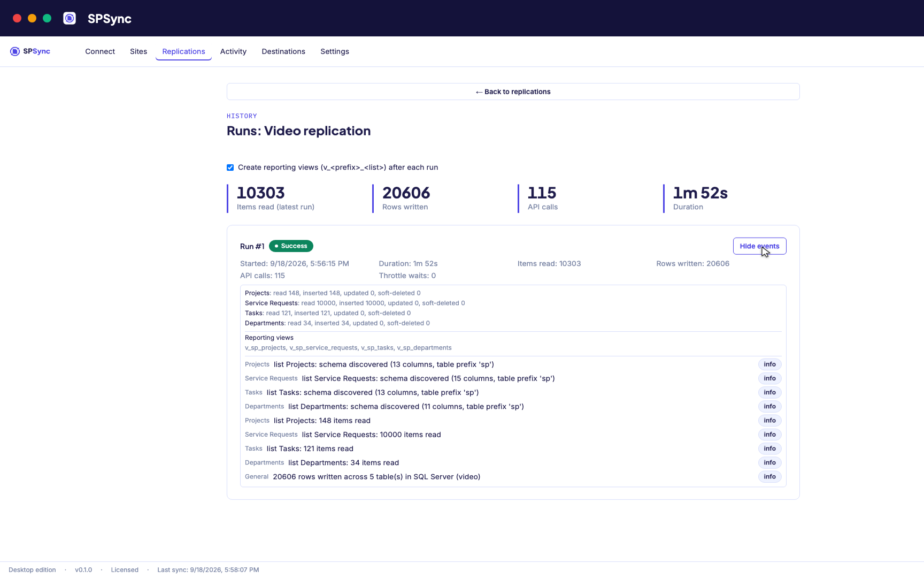Click the SPSync logo in the navigation bar

coord(30,51)
